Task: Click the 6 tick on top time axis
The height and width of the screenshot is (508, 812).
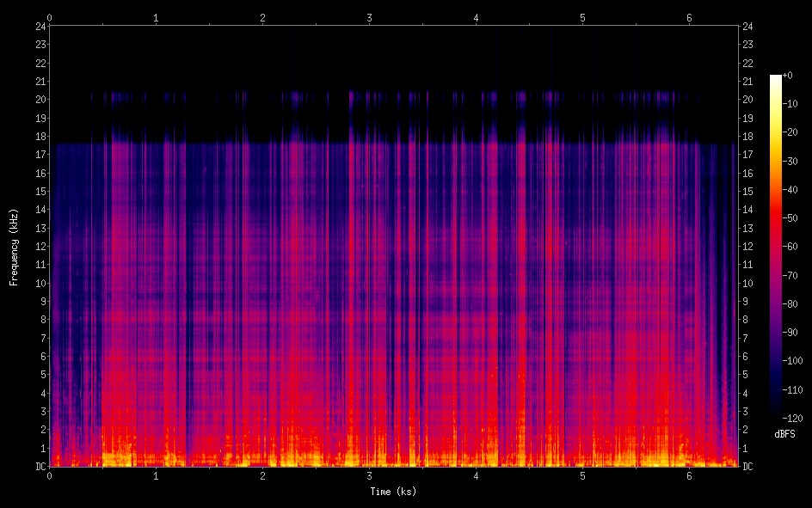Action: [689, 16]
